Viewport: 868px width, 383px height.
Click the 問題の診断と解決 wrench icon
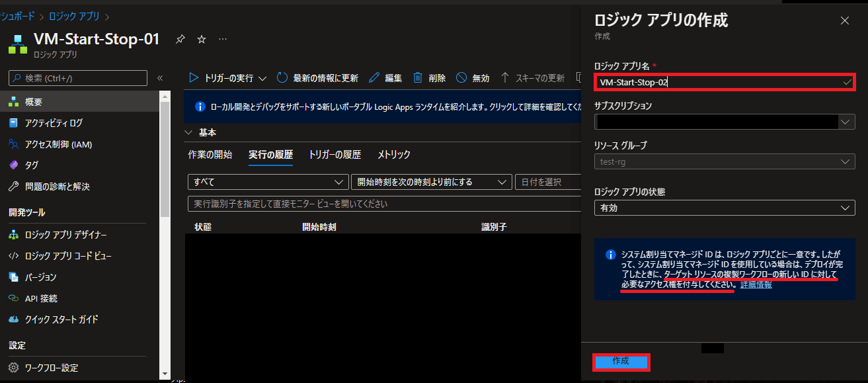[x=13, y=187]
